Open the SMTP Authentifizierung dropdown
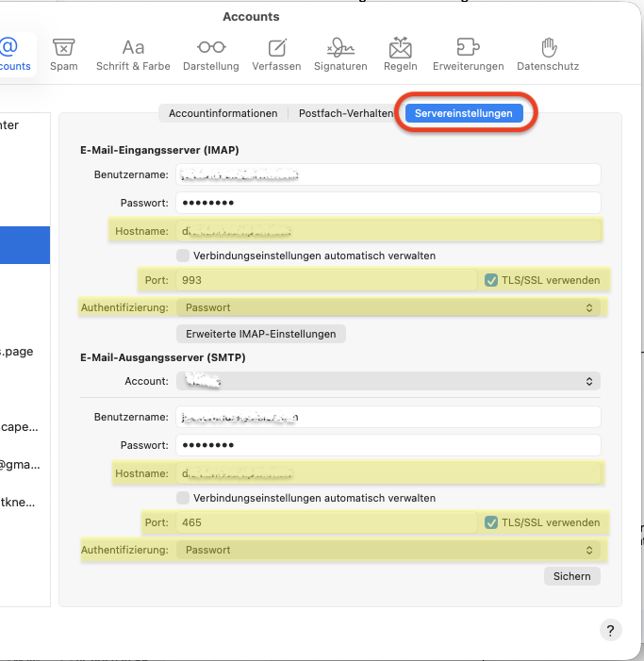This screenshot has height=661, width=644. click(388, 550)
